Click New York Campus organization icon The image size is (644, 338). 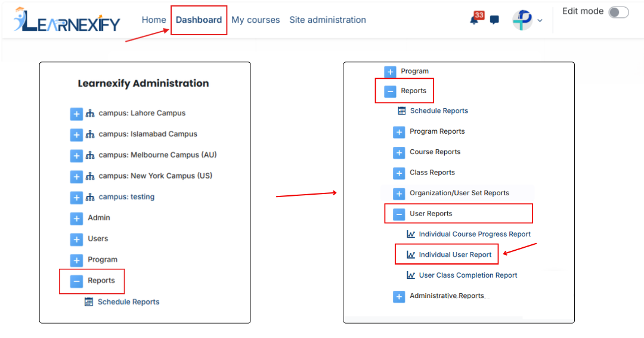[x=90, y=176]
